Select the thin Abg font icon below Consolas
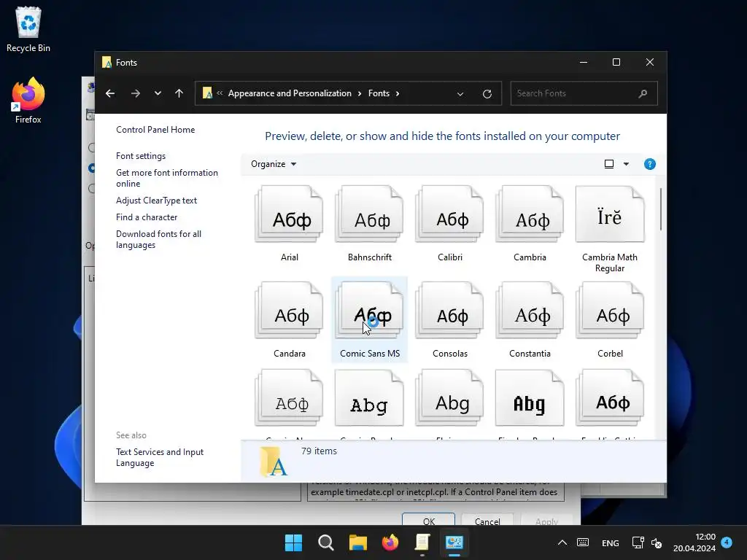The height and width of the screenshot is (560, 747). [x=449, y=398]
